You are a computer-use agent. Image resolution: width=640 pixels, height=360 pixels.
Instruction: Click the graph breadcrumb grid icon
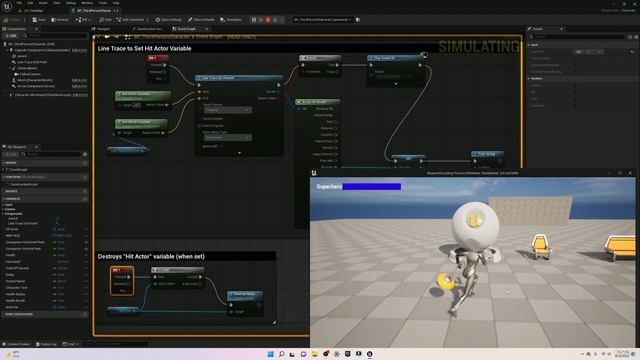point(128,37)
